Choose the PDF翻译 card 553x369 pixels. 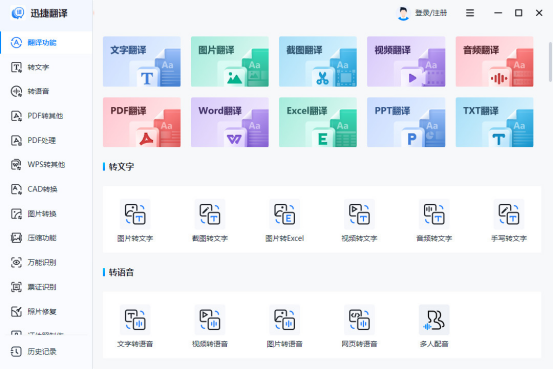click(142, 122)
